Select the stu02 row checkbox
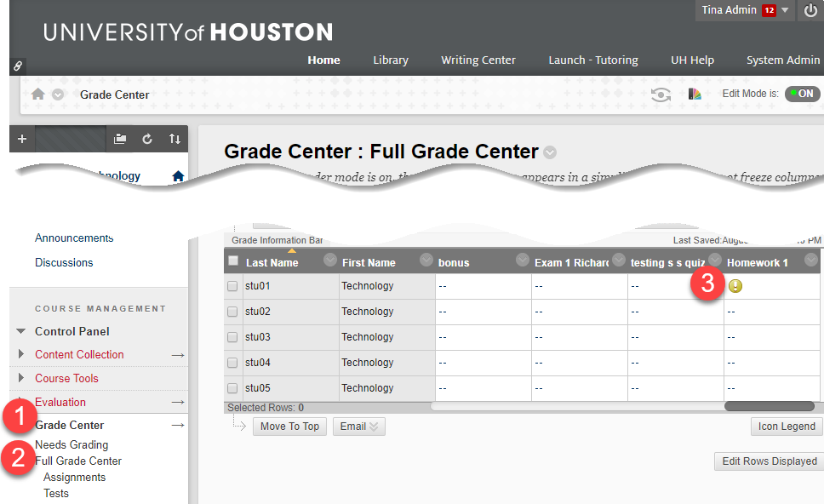Image resolution: width=824 pixels, height=504 pixels. pos(232,312)
